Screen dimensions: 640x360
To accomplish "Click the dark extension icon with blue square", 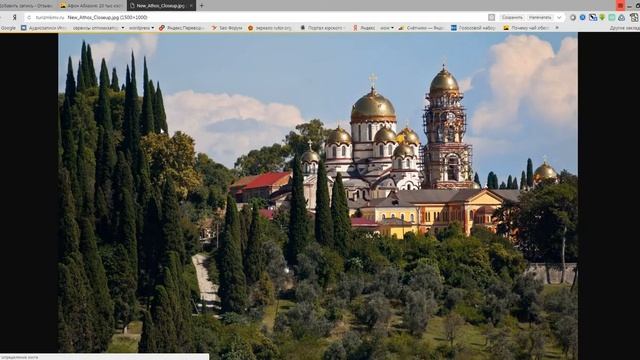I will (x=593, y=18).
